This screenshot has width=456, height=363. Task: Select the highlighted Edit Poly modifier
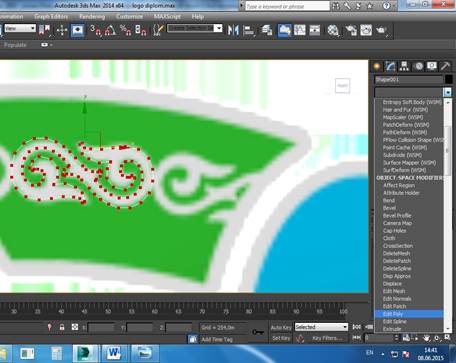tap(409, 314)
